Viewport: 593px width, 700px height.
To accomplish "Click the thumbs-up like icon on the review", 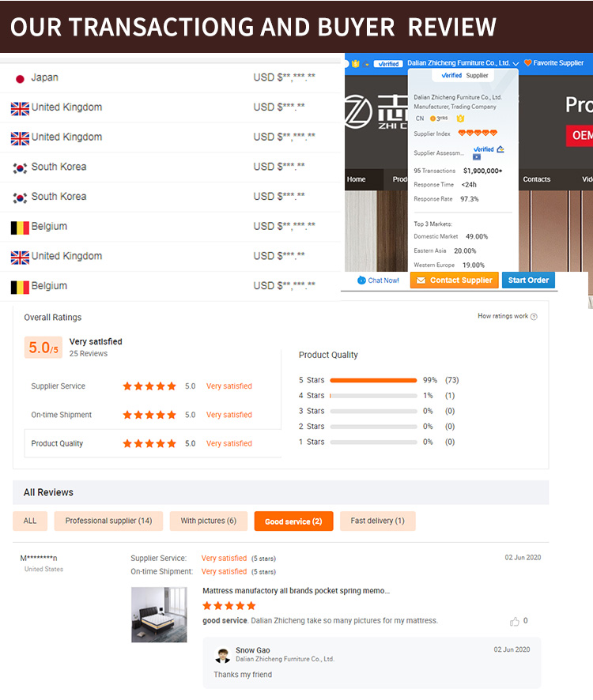I will 515,621.
